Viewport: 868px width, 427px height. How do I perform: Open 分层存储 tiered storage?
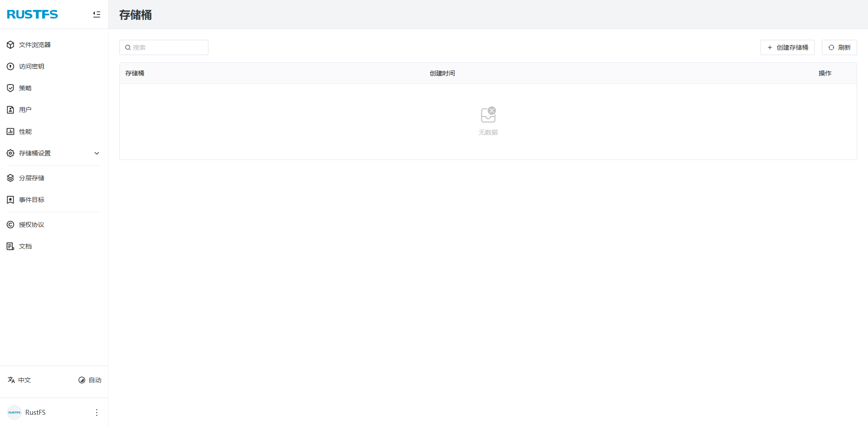[32, 178]
